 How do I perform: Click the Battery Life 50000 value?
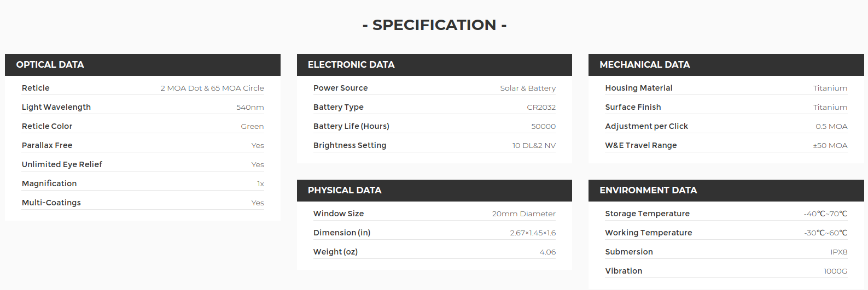[x=543, y=126]
